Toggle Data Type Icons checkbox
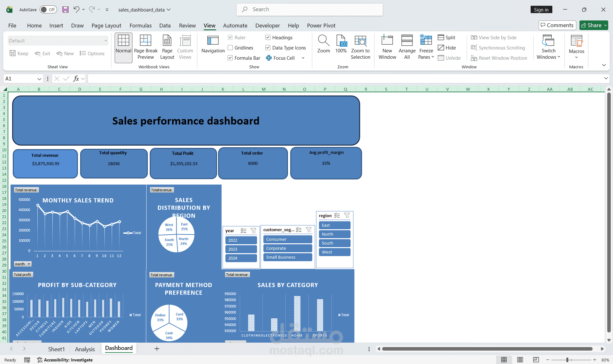Screen dimensions: 613x364 pyautogui.click(x=268, y=48)
